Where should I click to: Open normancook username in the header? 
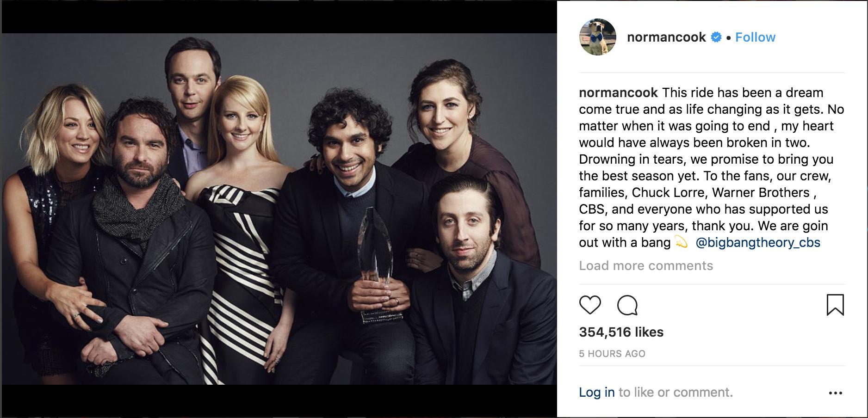coord(666,37)
